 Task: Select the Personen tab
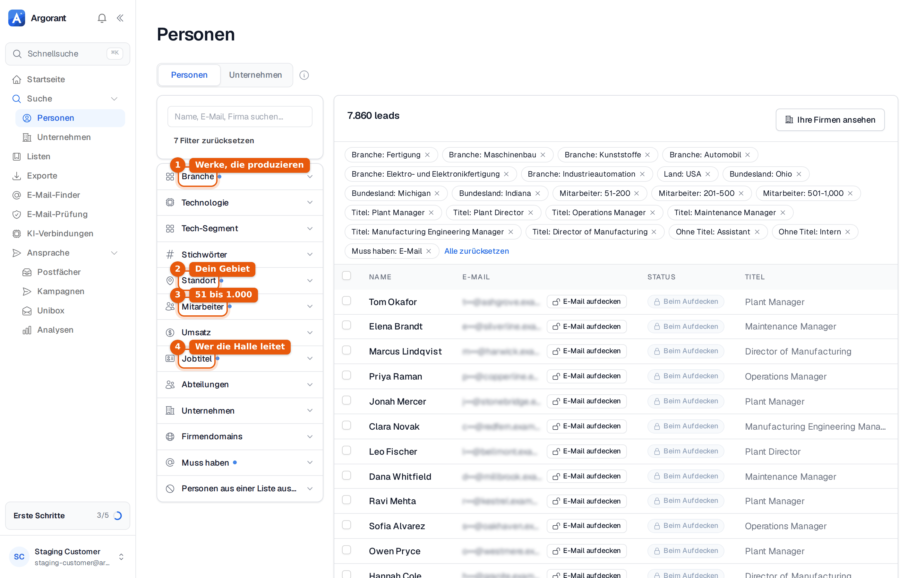pos(189,75)
